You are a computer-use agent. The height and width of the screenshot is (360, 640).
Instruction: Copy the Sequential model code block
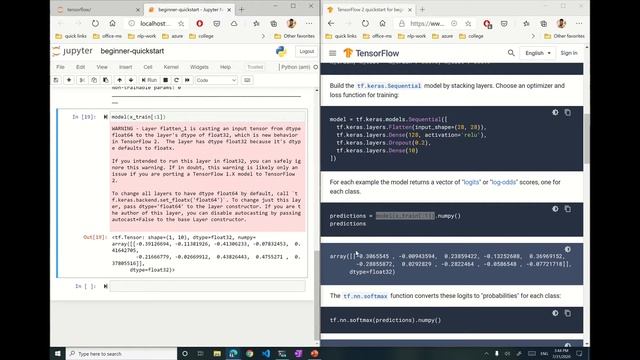pyautogui.click(x=568, y=112)
